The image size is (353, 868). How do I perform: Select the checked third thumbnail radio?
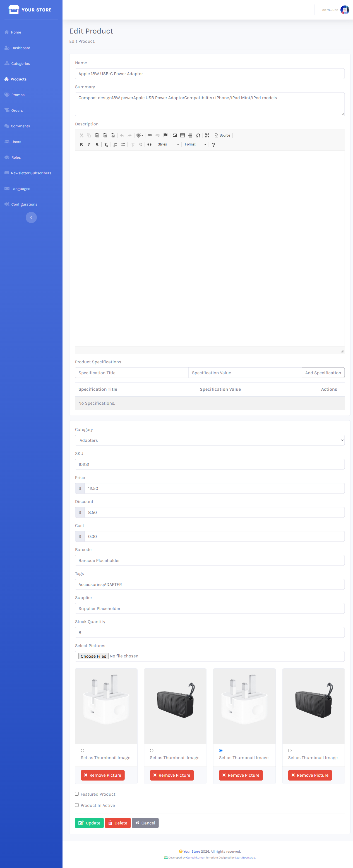221,750
